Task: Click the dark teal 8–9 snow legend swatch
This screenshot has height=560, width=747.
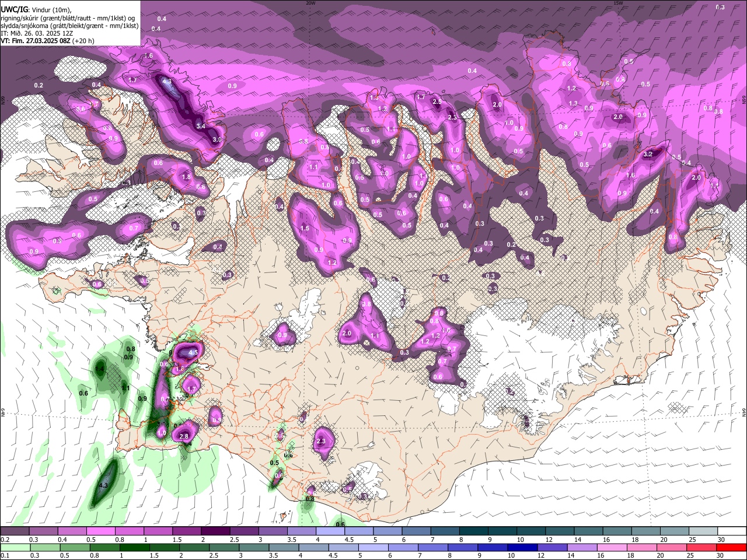Action: pyautogui.click(x=473, y=531)
